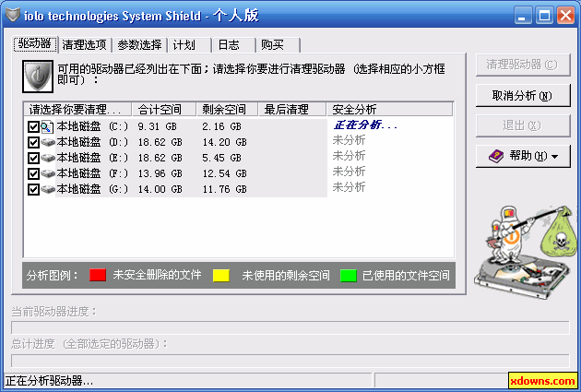Click the 14.20 GB free space value
The height and width of the screenshot is (392, 581).
pos(224,142)
